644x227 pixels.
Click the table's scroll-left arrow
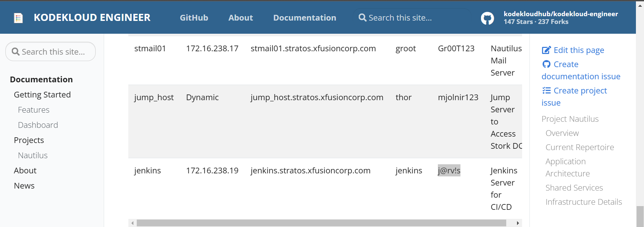[133, 223]
